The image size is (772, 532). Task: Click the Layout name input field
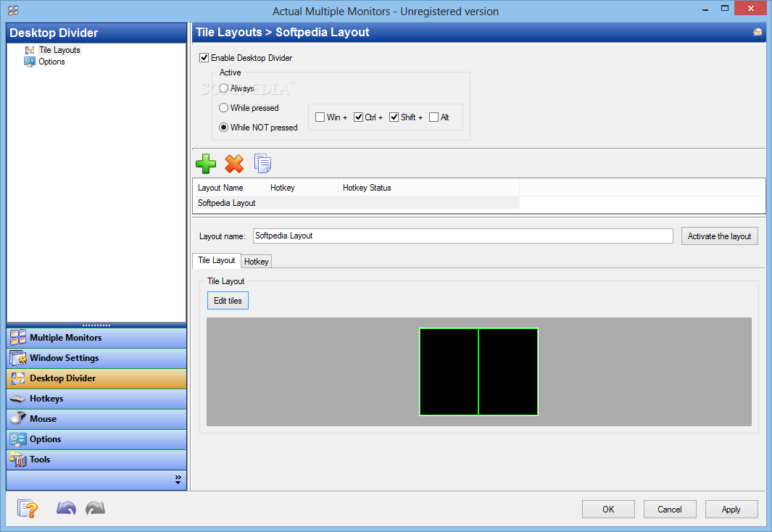pos(462,236)
